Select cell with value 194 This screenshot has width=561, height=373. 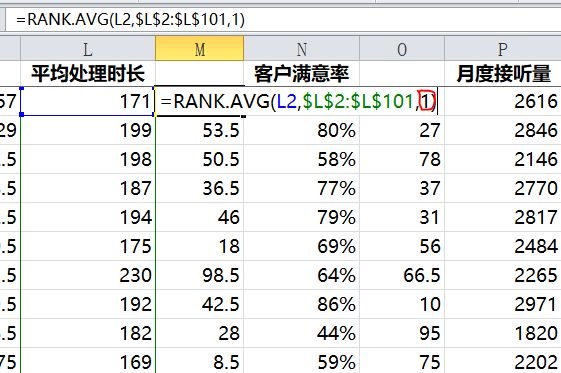88,217
